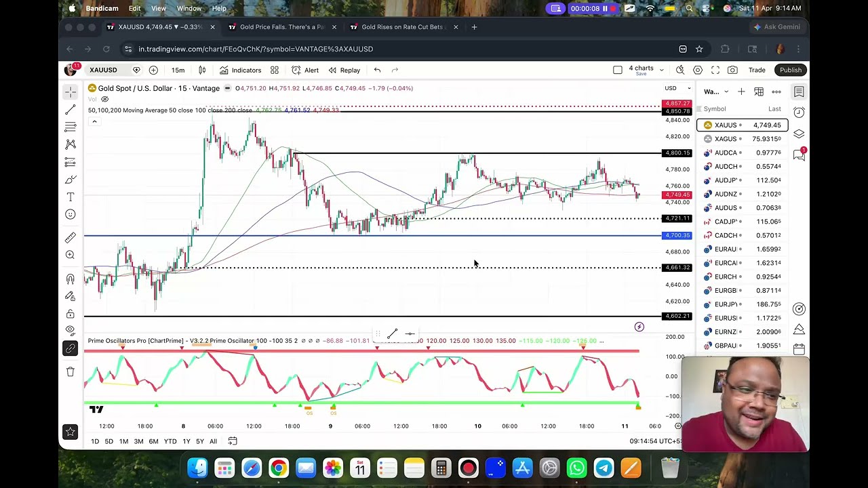This screenshot has height=488, width=868.
Task: Expand the watchlist name dropdown
Action: [x=726, y=91]
